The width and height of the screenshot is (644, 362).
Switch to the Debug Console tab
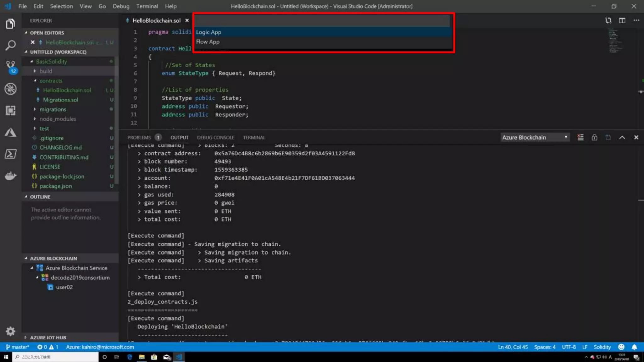coord(215,137)
